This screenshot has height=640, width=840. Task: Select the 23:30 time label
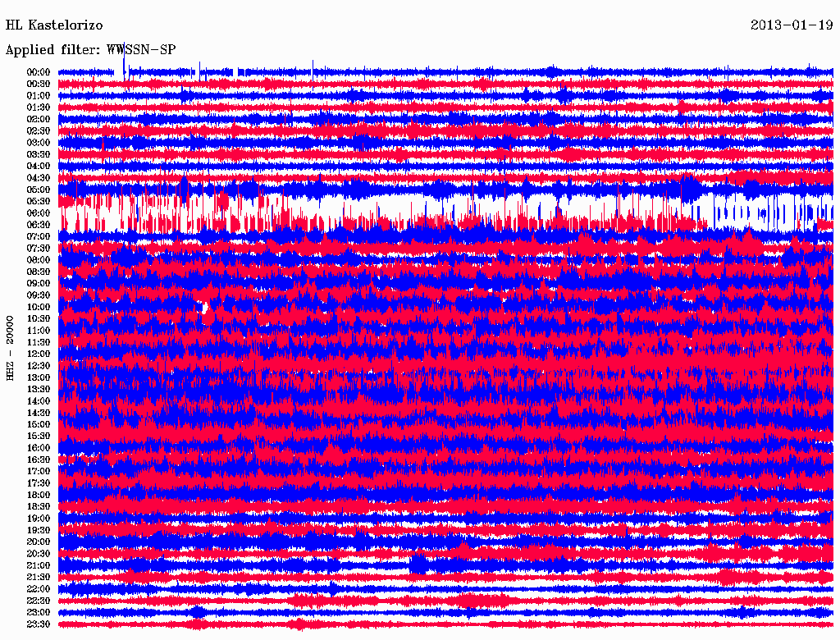(39, 624)
